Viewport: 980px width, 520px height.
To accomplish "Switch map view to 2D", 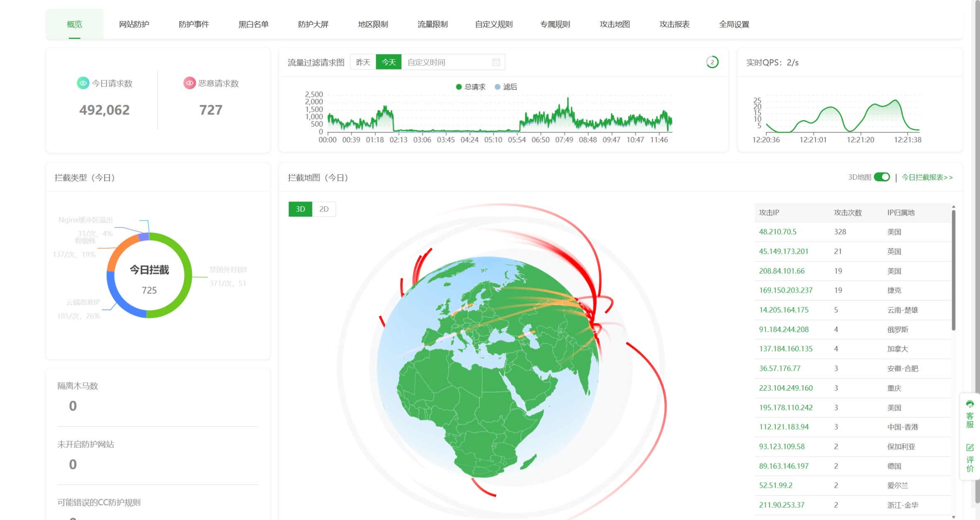I will [324, 209].
